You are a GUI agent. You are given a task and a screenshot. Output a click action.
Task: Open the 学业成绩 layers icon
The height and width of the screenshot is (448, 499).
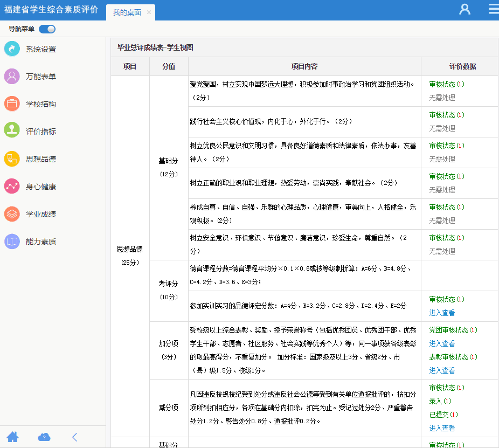pos(12,214)
